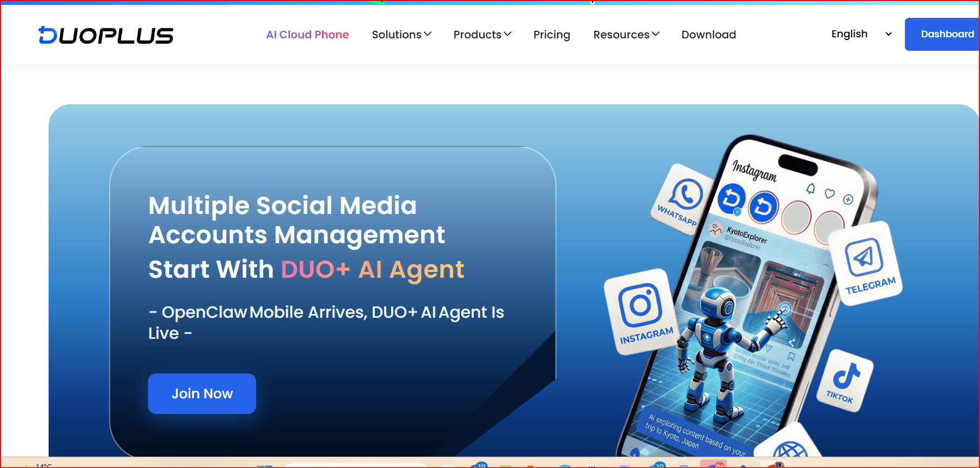Viewport: 980px width, 468px height.
Task: Open the English language selector
Action: tap(861, 34)
